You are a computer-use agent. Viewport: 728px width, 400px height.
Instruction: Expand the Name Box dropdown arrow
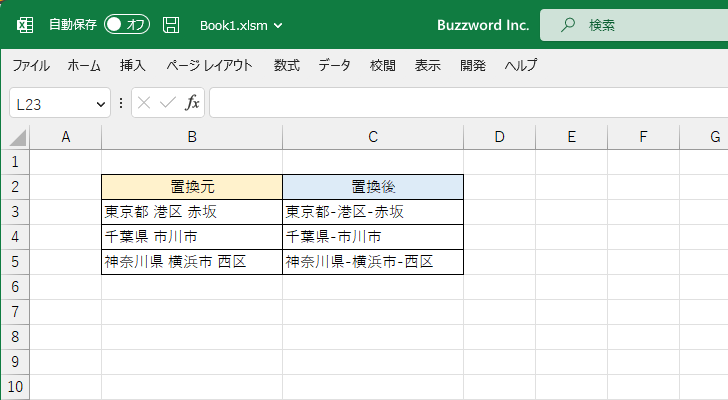100,104
